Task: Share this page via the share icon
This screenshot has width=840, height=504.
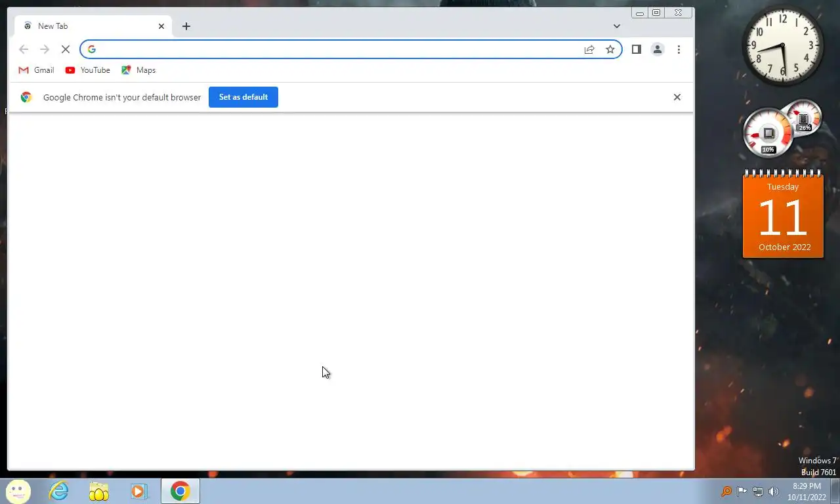Action: (589, 49)
